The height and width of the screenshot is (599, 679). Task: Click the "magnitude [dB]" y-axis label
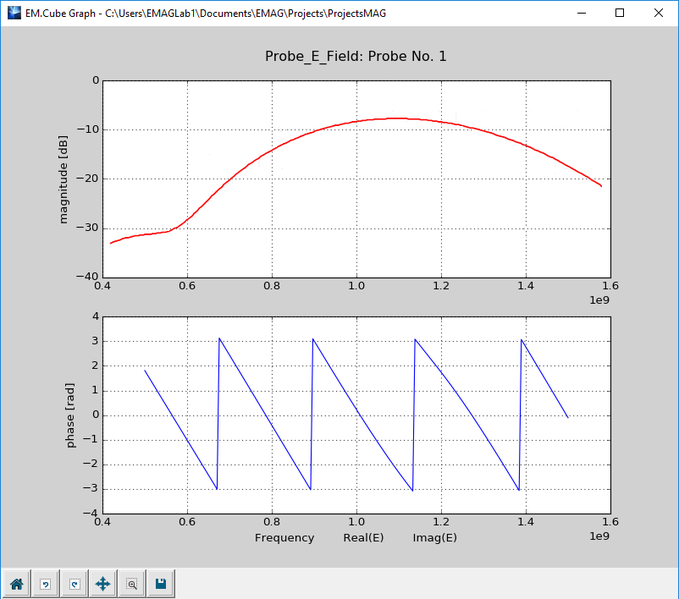point(65,178)
